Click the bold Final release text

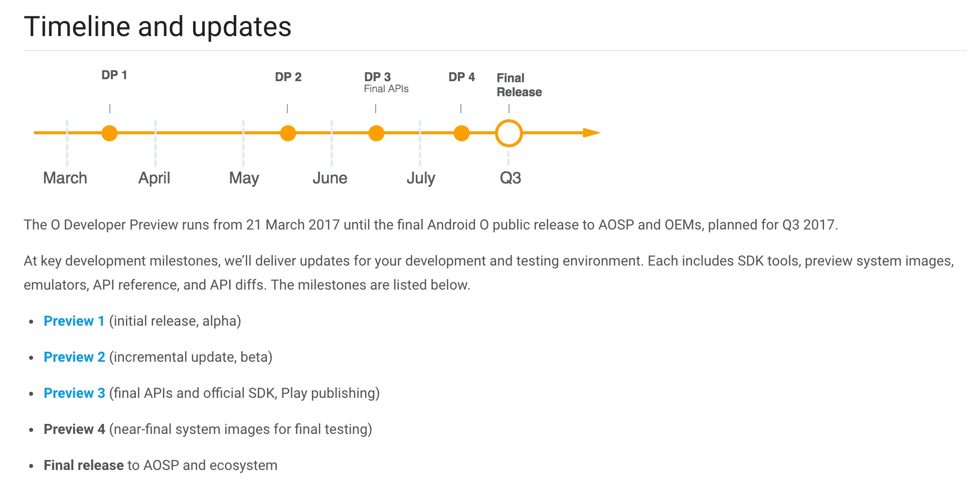click(84, 465)
